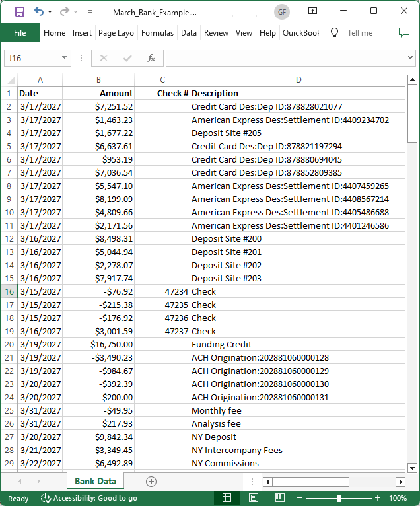Select cell containing Funding Credit

(297, 344)
